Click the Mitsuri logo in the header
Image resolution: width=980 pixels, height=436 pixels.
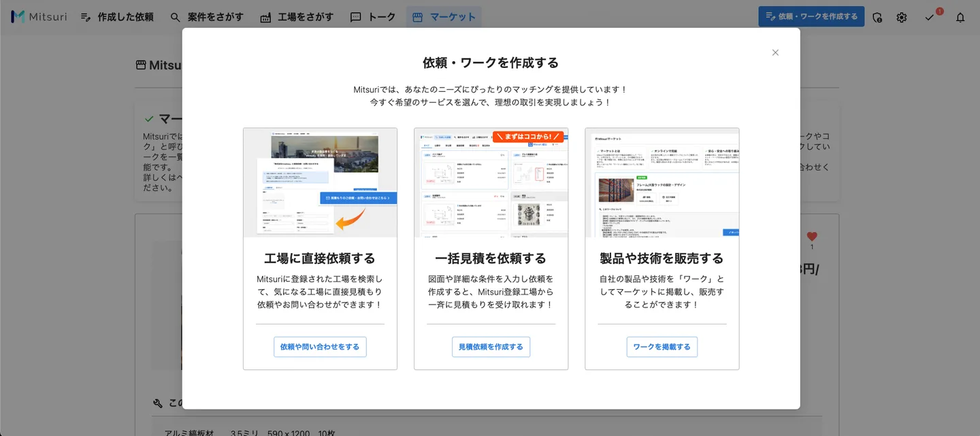[x=39, y=17]
